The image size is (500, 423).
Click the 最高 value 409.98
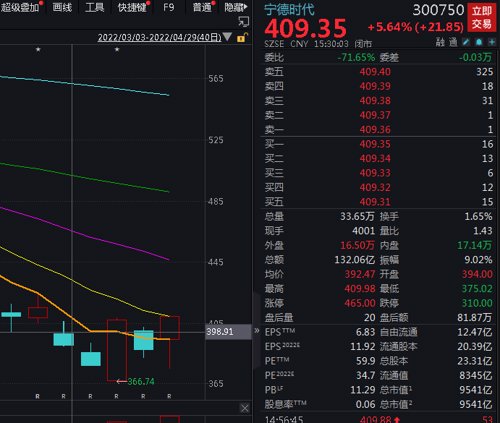coord(360,288)
